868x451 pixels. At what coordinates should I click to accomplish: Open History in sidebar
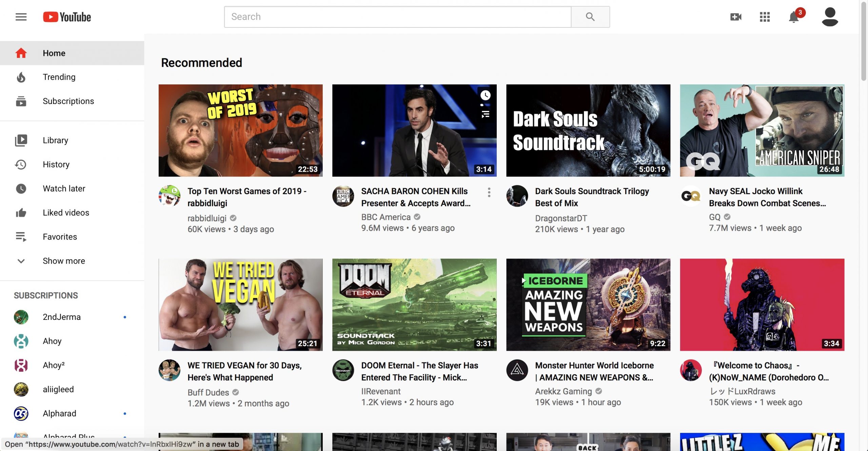pos(72,164)
